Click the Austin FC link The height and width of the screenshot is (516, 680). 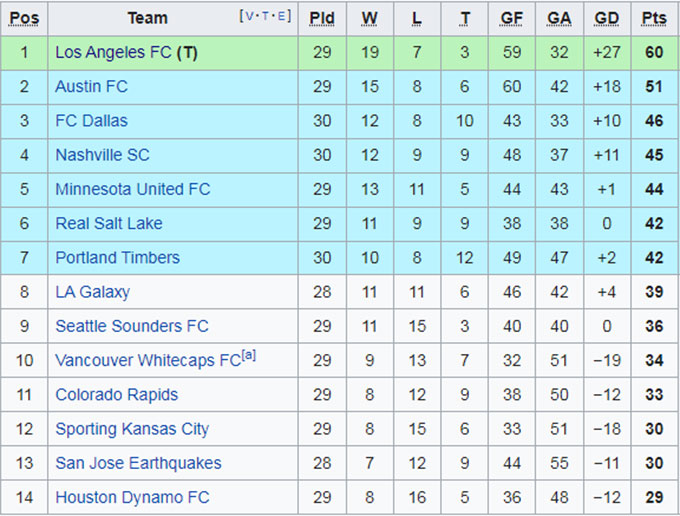point(91,87)
